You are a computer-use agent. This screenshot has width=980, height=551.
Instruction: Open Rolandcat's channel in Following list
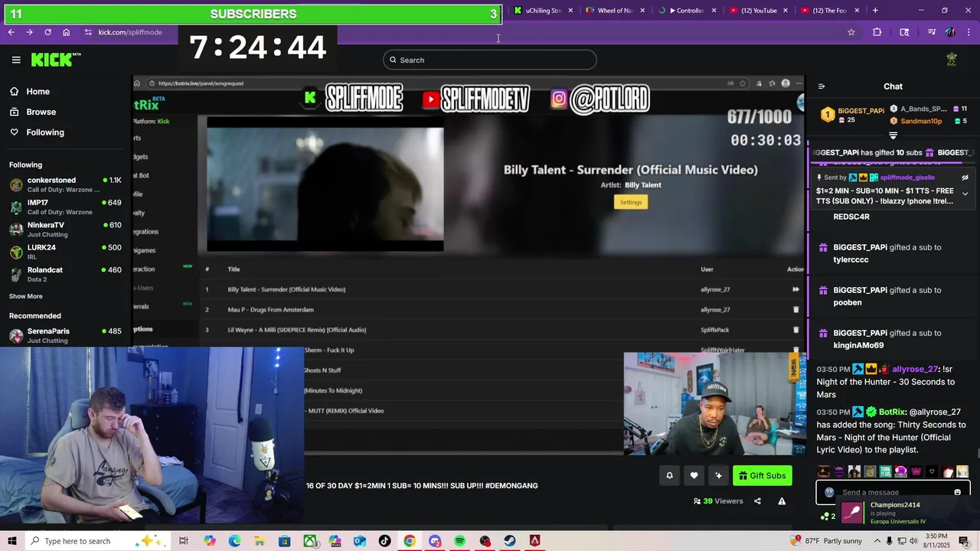[65, 274]
